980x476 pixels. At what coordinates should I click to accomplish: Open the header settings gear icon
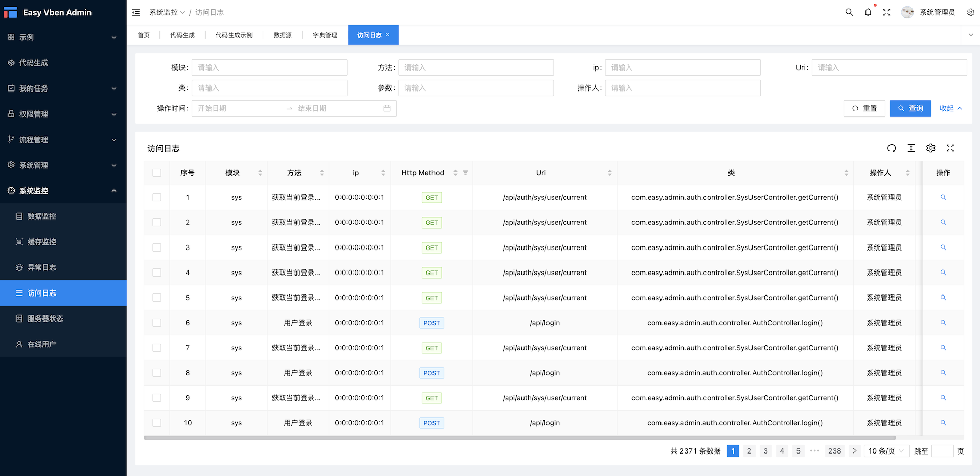(971, 12)
